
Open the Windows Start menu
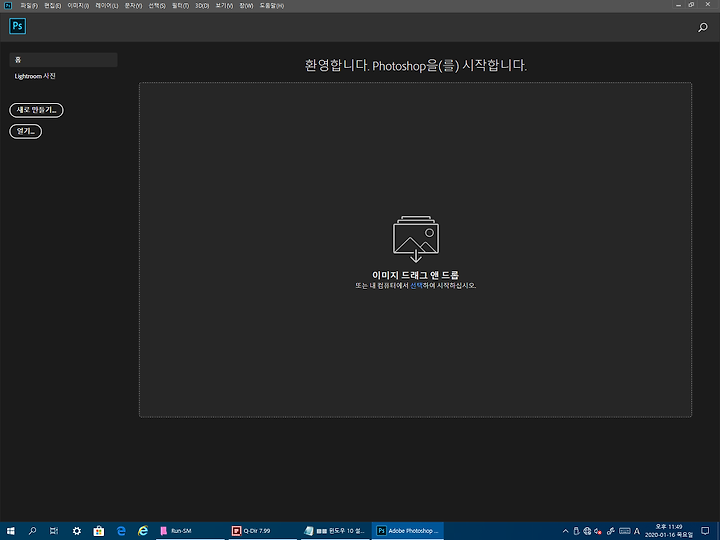[x=10, y=531]
